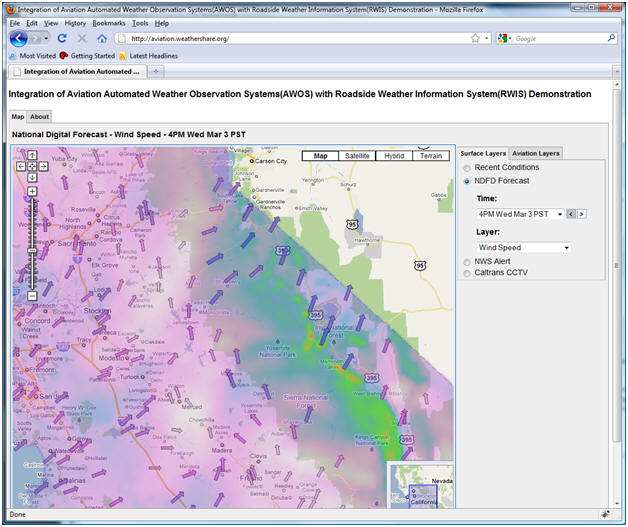The image size is (628, 527).
Task: Recenter the map with the center pan button
Action: pyautogui.click(x=32, y=166)
